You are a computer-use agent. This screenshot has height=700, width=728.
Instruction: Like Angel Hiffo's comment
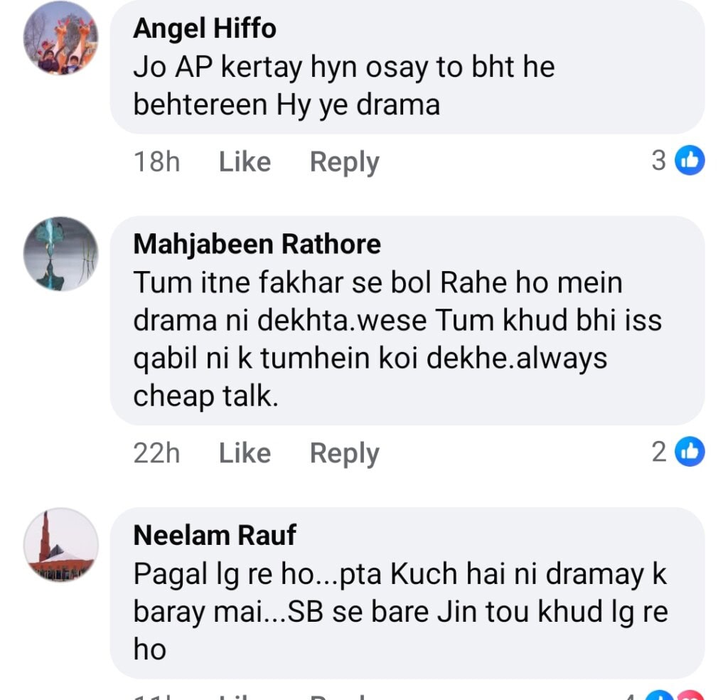coord(244,161)
